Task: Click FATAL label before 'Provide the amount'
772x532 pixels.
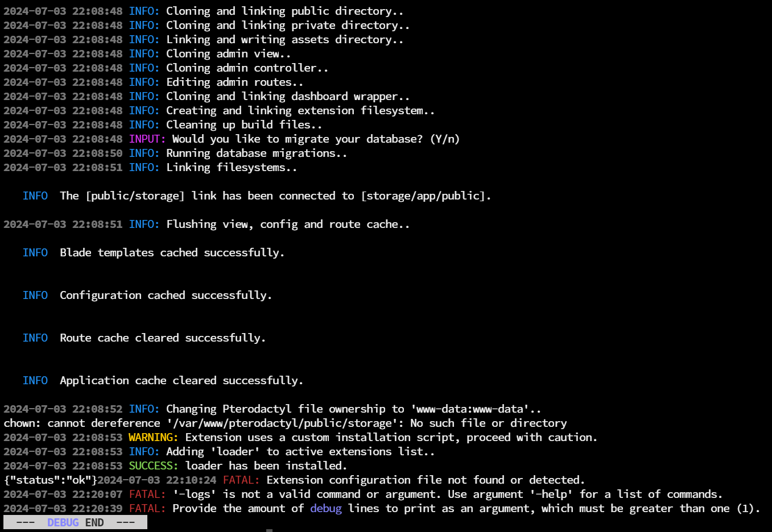Action: [x=147, y=508]
